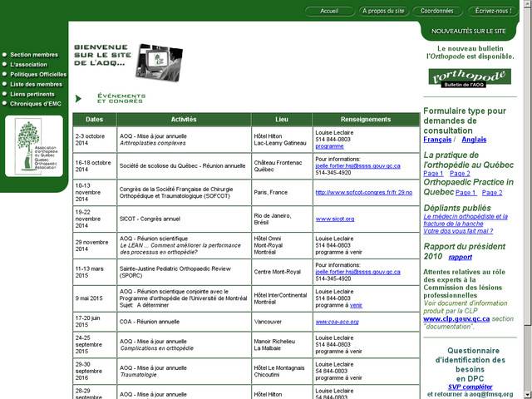Viewport: 532px width, 399px height.
Task: Open the www.sicot.org link
Action: point(335,219)
